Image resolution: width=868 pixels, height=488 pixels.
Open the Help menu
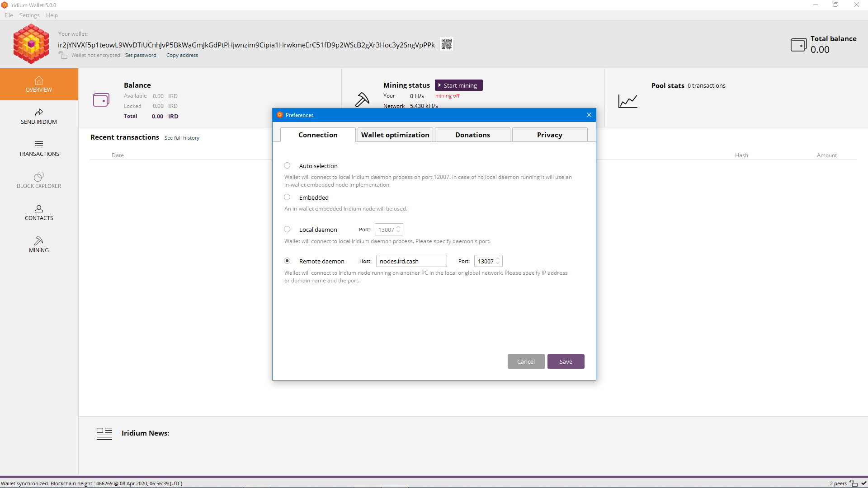(x=52, y=15)
